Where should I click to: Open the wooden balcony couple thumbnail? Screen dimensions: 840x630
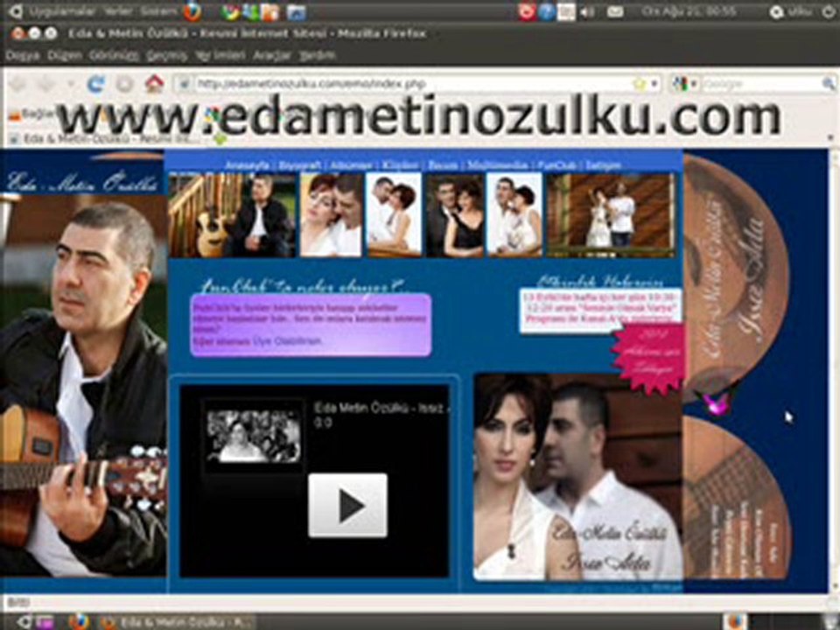tap(612, 215)
